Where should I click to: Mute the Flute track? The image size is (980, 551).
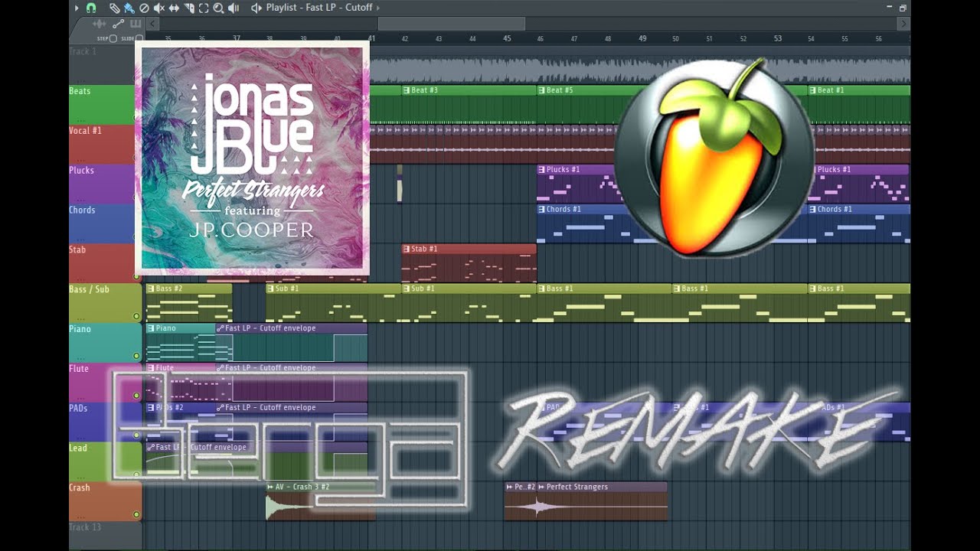137,396
